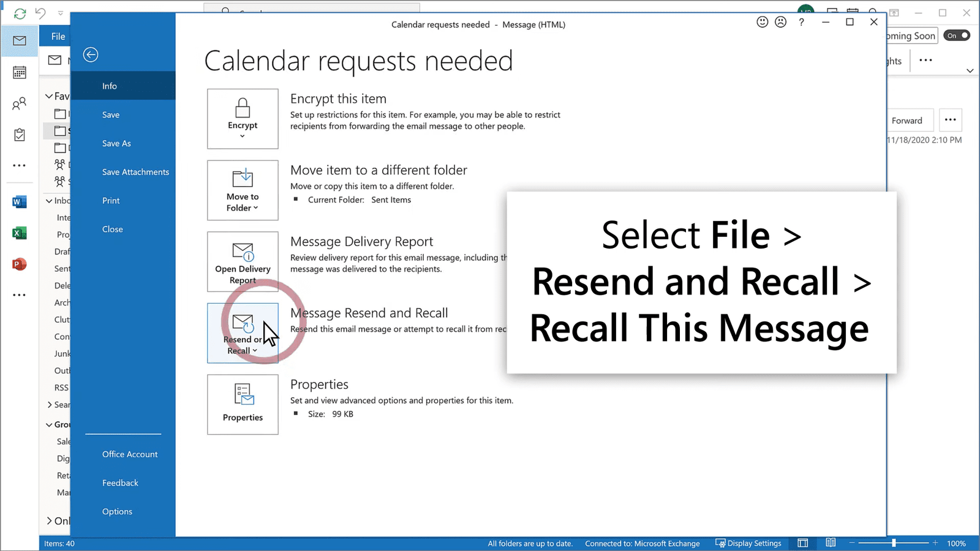This screenshot has width=980, height=551.
Task: Click the back arrow in backstage view
Action: (91, 54)
